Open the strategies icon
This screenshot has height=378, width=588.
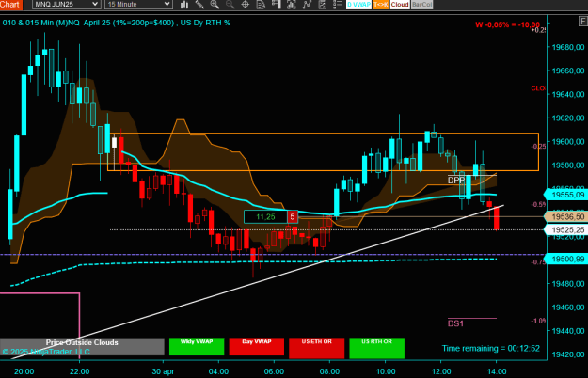point(322,4)
